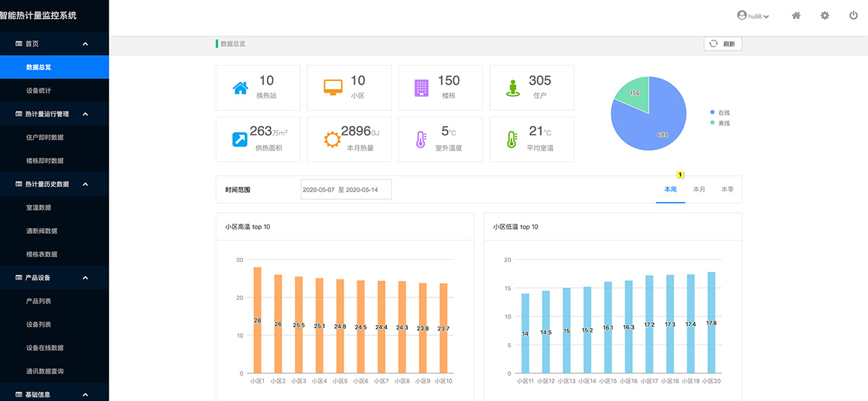Click the 数据总览 breadcrumb heading
868x401 pixels.
pyautogui.click(x=233, y=44)
